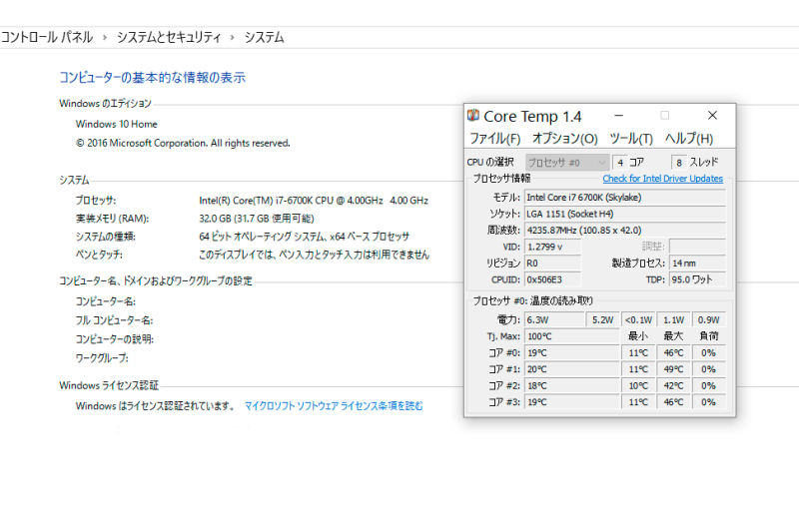Click the VID value 1.2799 v
Screen dimensions: 799x532
pos(553,247)
